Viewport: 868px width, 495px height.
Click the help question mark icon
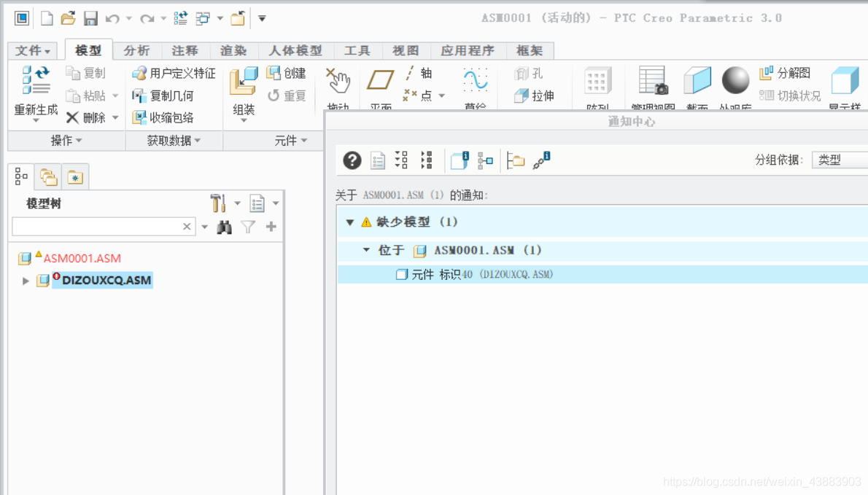coord(352,160)
